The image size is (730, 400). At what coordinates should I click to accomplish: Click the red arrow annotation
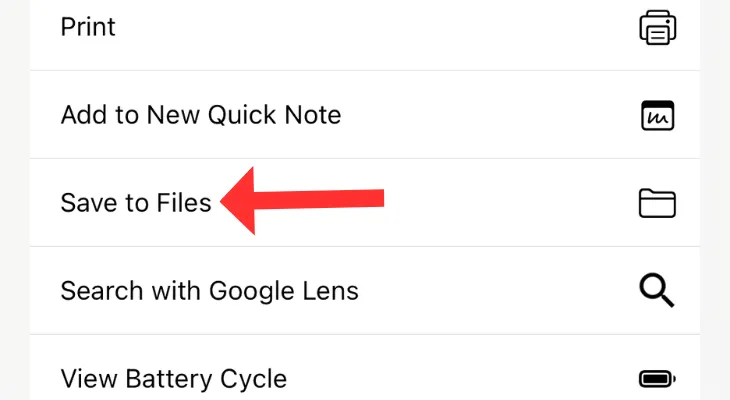pos(302,201)
